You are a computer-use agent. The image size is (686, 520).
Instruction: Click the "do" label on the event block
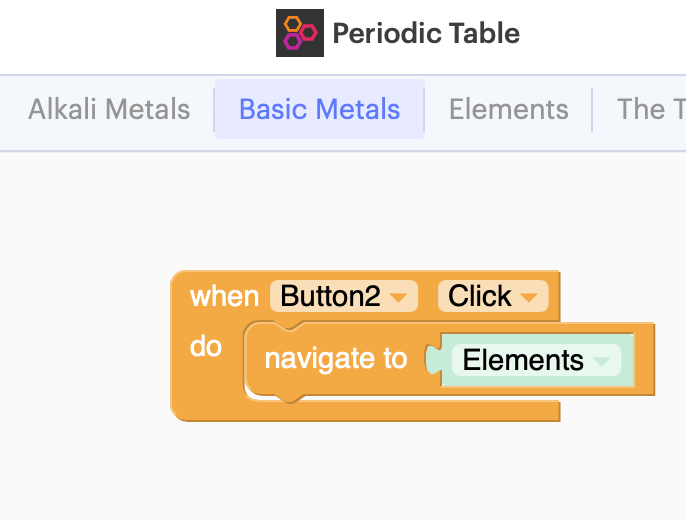[x=205, y=347]
